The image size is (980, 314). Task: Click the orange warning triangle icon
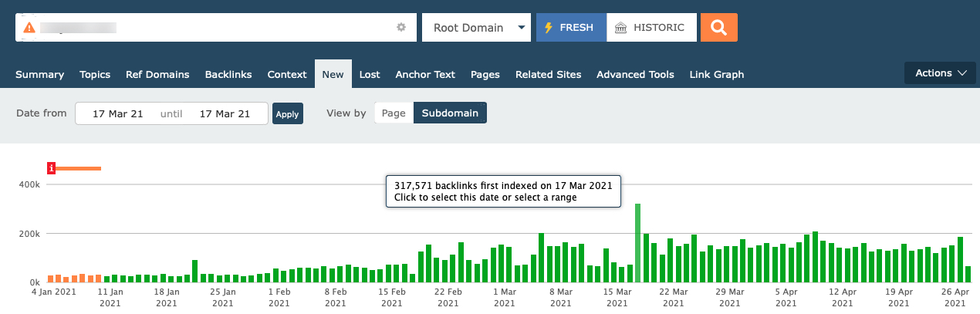click(x=29, y=28)
